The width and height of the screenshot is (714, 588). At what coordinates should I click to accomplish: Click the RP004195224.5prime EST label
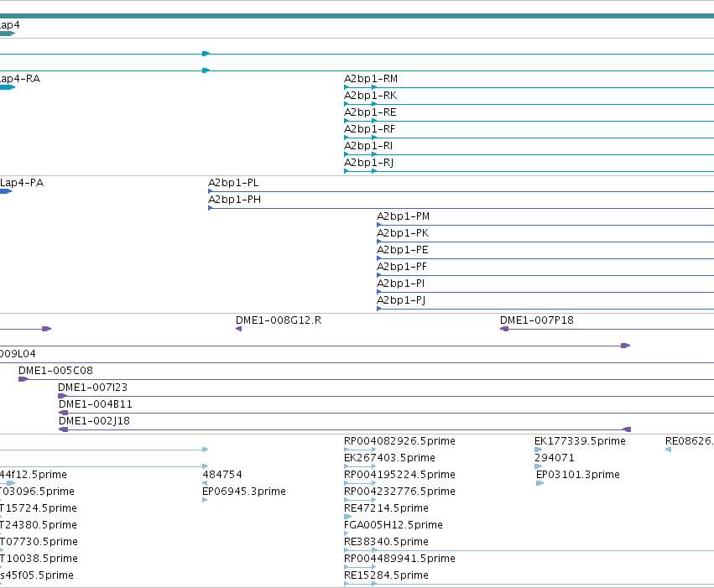click(399, 475)
